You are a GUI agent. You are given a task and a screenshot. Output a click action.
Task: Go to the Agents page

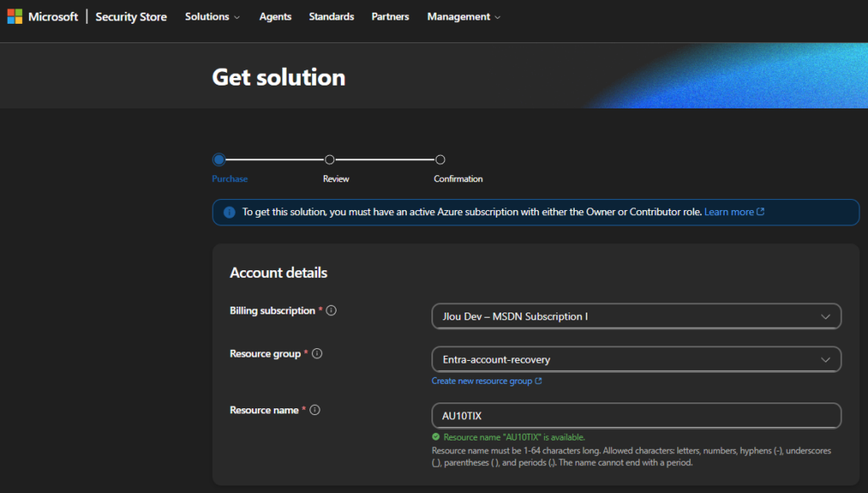pyautogui.click(x=275, y=17)
